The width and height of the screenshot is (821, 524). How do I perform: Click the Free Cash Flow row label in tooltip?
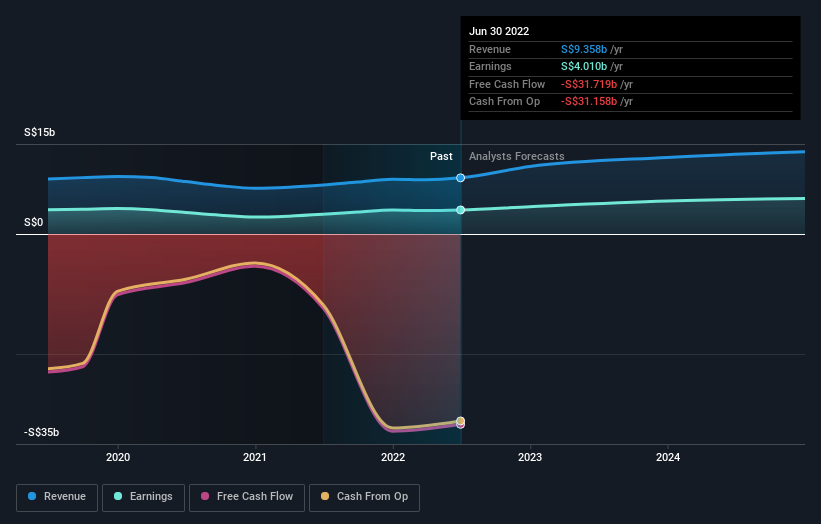click(x=507, y=84)
